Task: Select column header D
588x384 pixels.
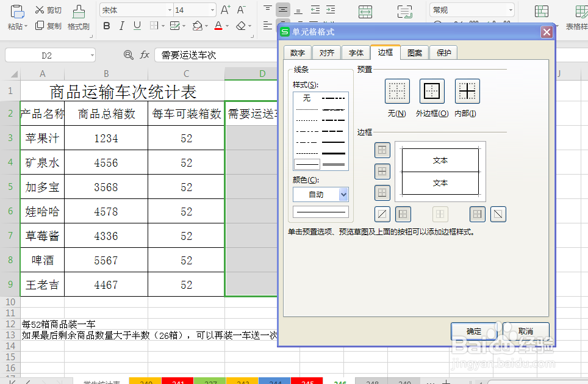Action: click(262, 74)
